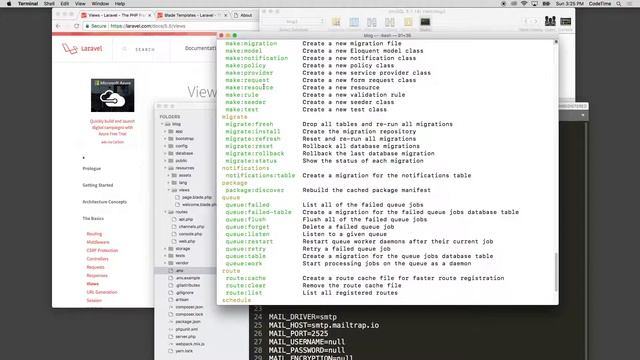Open webpack.mix.js in the sidebar
Viewport: 640px width, 360px height.
[190, 344]
